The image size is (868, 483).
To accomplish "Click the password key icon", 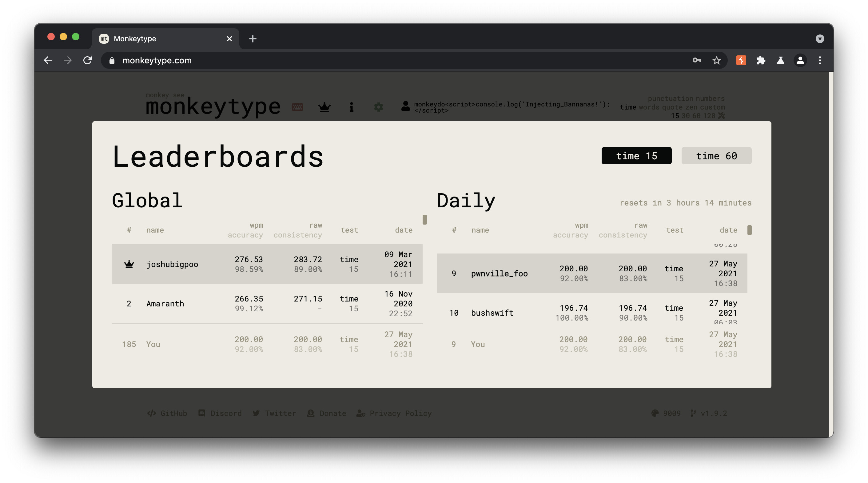I will point(696,60).
